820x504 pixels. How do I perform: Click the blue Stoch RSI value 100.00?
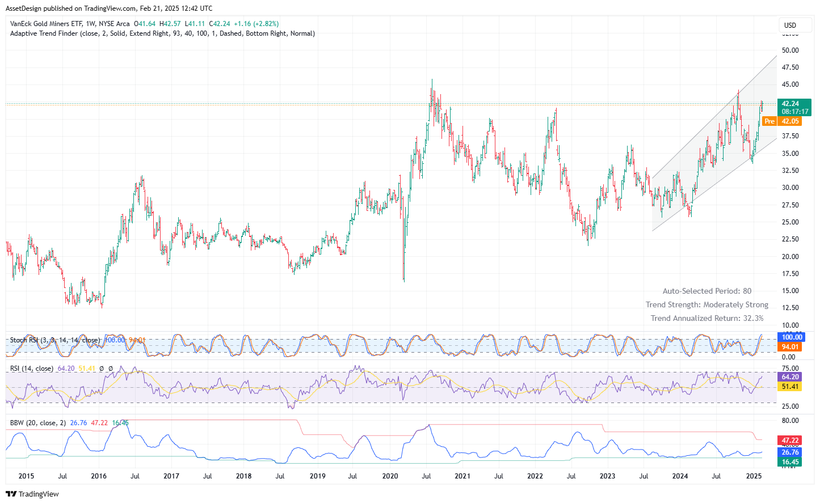point(791,337)
